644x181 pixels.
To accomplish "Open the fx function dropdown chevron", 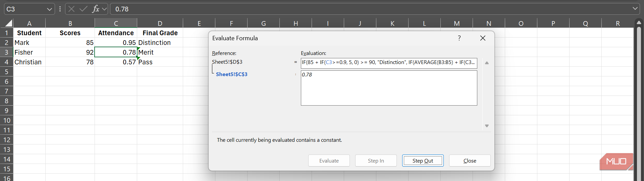I will point(104,9).
